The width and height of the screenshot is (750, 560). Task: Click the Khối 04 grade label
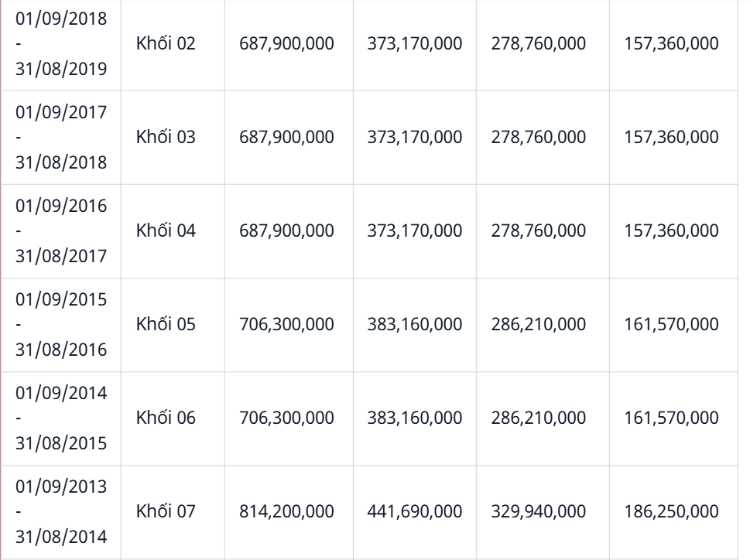(166, 230)
